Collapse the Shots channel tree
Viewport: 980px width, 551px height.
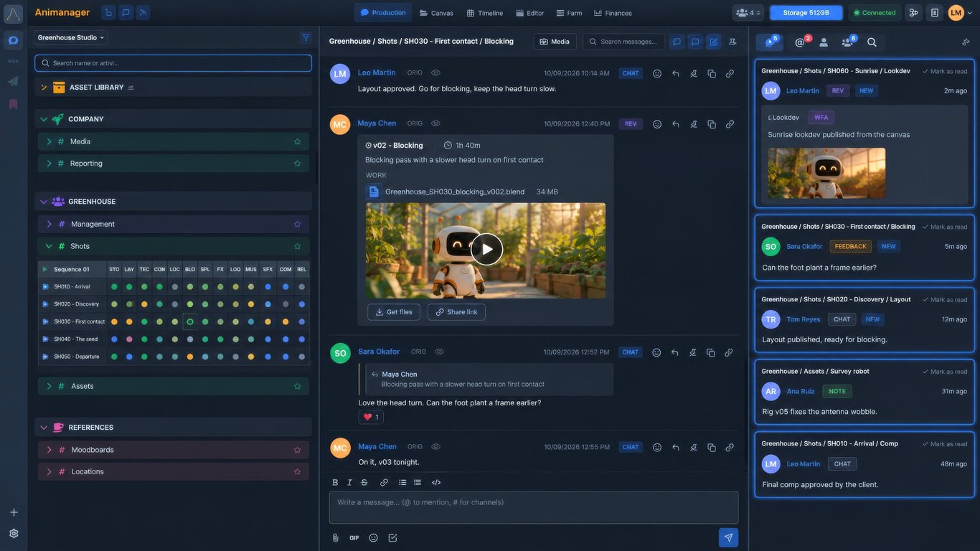(49, 246)
